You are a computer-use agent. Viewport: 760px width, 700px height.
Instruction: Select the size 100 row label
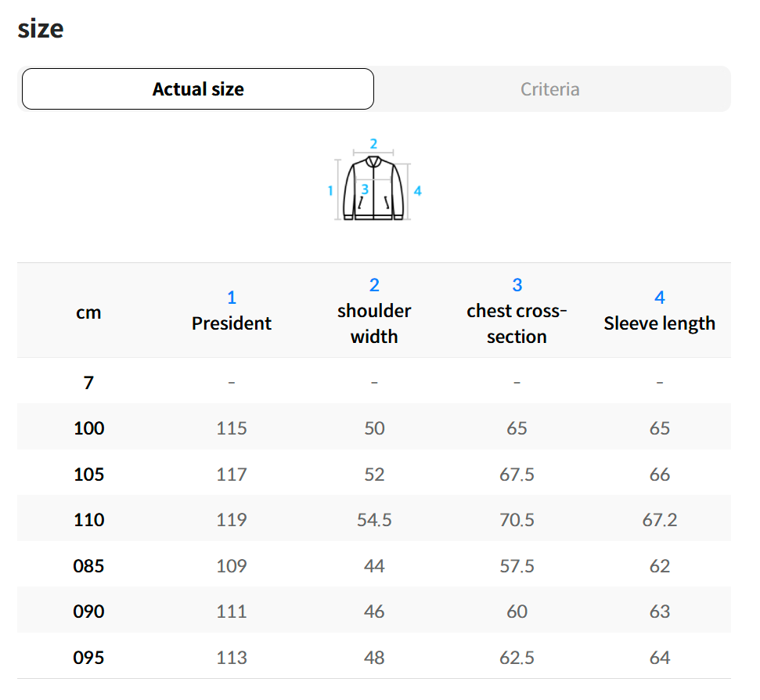(88, 428)
